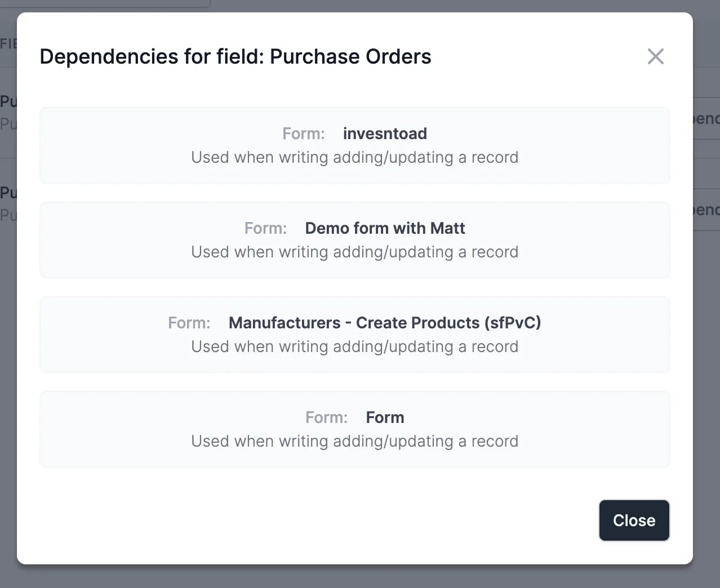
Task: Click the partially hidden "FIE" column header
Action: 8,43
